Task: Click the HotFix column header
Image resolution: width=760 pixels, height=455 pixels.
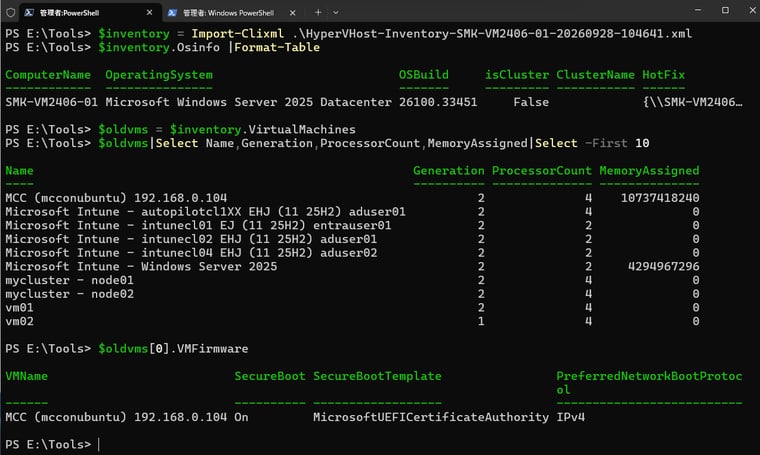Action: (664, 75)
